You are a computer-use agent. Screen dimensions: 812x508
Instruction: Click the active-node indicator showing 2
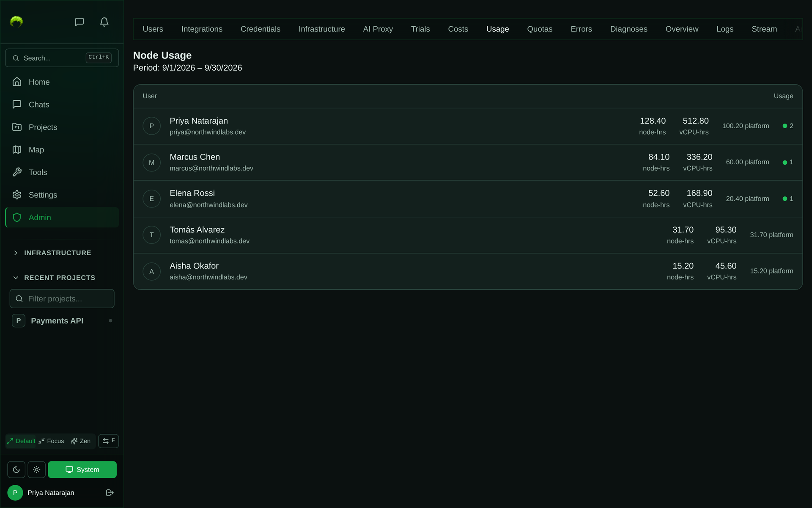[788, 126]
